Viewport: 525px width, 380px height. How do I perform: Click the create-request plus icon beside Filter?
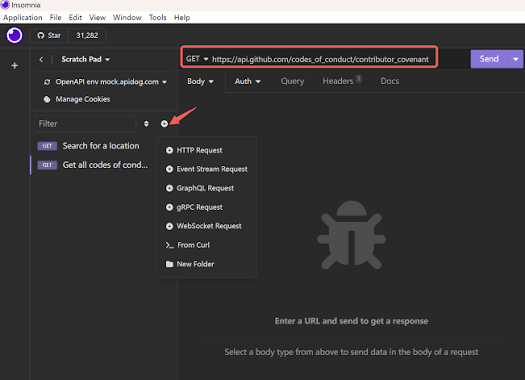click(x=164, y=124)
